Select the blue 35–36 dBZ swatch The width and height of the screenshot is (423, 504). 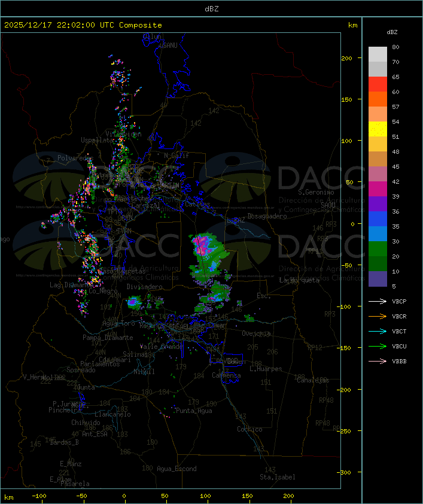[378, 219]
